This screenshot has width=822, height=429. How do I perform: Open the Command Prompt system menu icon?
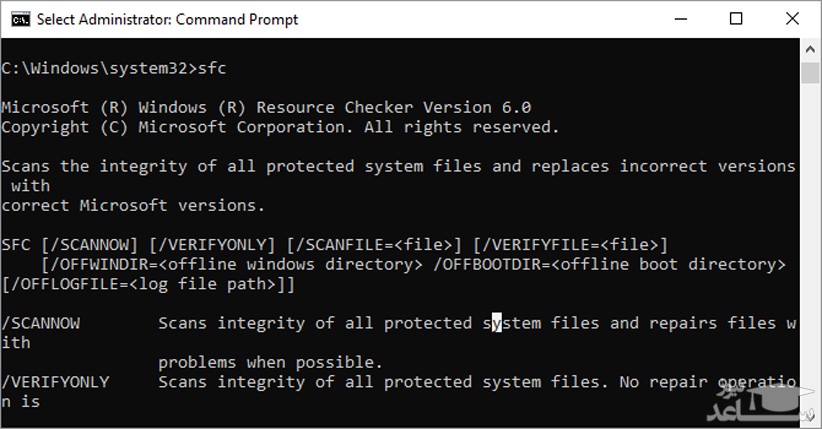(18, 18)
